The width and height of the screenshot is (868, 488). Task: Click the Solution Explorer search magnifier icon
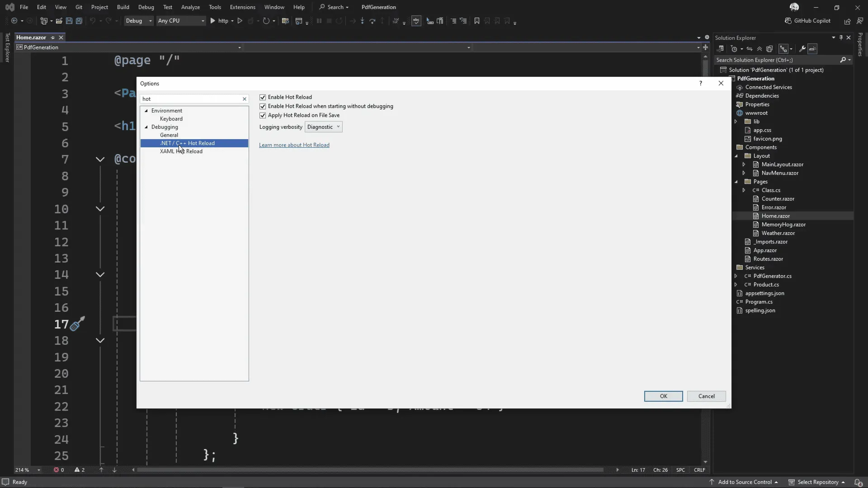(843, 60)
